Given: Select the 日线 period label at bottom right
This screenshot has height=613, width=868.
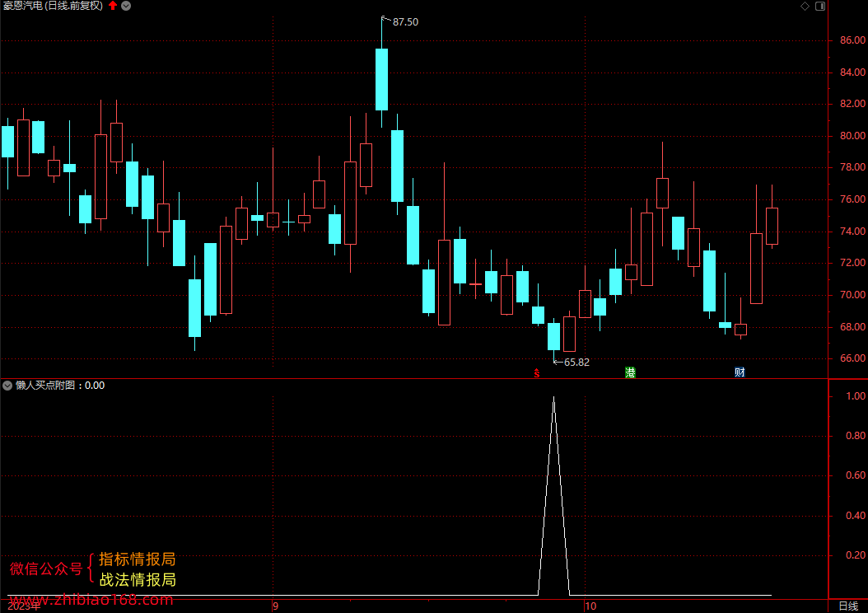Looking at the screenshot, I should [848, 606].
